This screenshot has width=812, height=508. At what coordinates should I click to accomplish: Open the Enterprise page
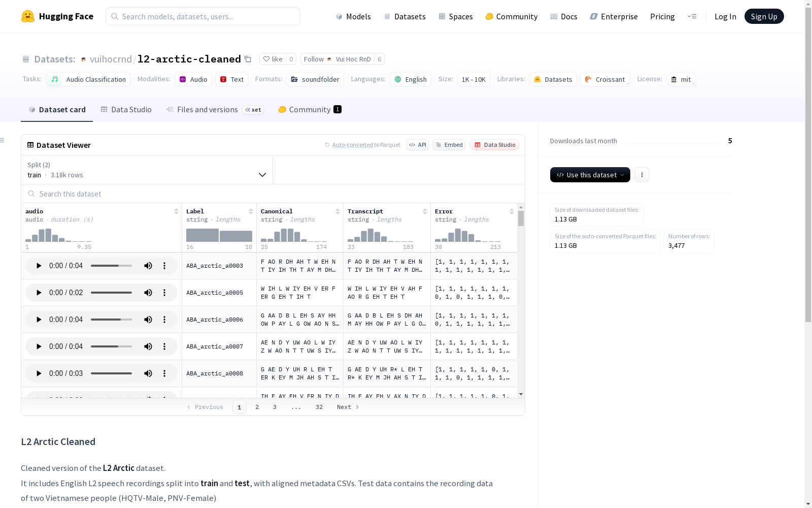click(x=614, y=16)
